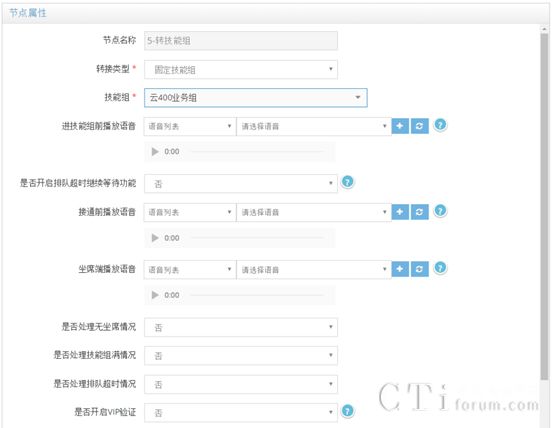Add voice for 进技能组前播放语音 with plus icon

[x=400, y=126]
